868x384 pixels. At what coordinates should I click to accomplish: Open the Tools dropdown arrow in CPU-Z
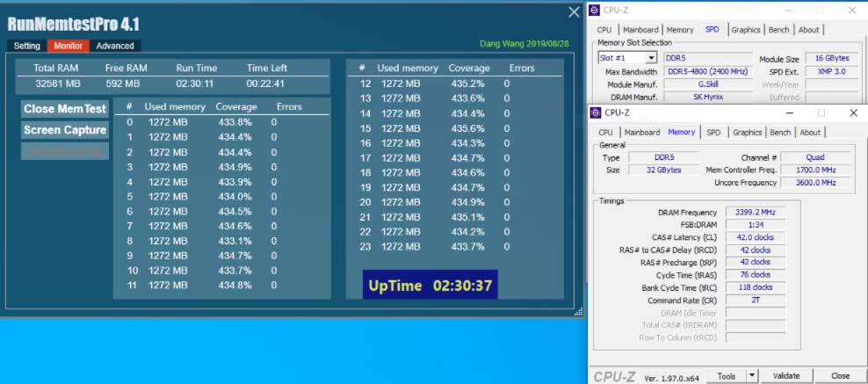751,376
